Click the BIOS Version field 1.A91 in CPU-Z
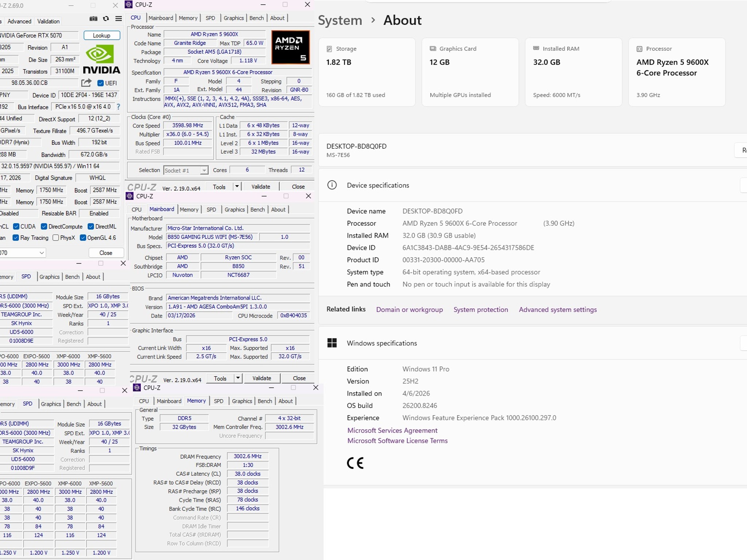 pyautogui.click(x=238, y=307)
